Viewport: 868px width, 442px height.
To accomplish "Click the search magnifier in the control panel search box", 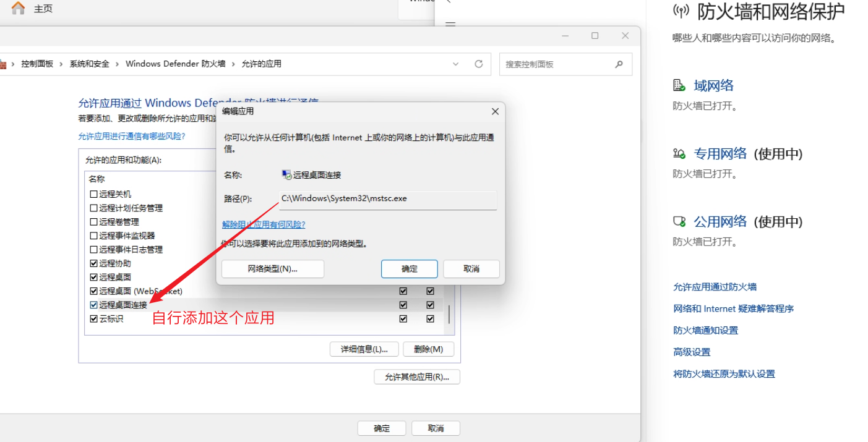I will click(619, 64).
